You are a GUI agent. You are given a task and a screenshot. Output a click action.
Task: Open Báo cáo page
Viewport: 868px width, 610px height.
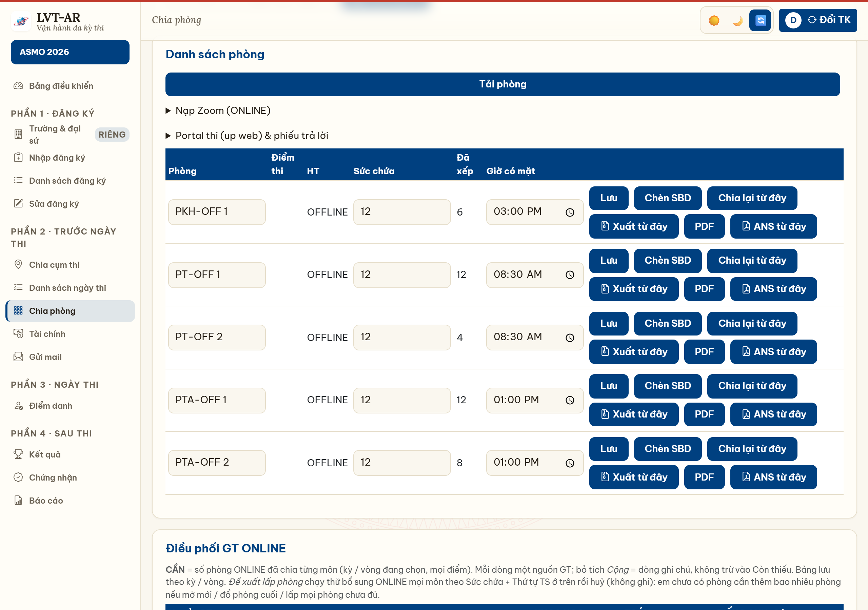coord(70,501)
